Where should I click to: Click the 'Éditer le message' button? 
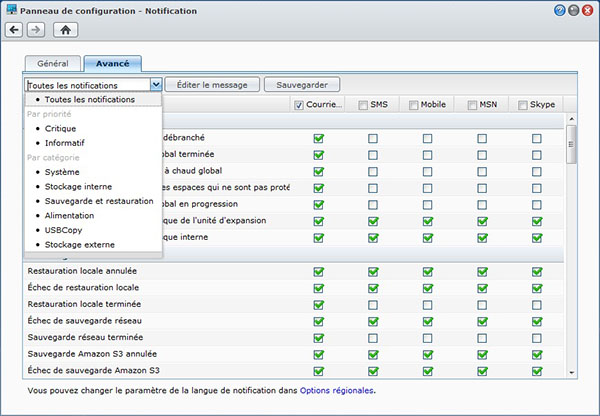[212, 85]
